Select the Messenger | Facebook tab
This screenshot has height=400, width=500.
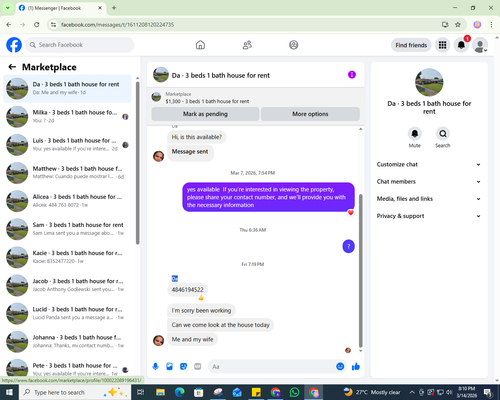61,8
